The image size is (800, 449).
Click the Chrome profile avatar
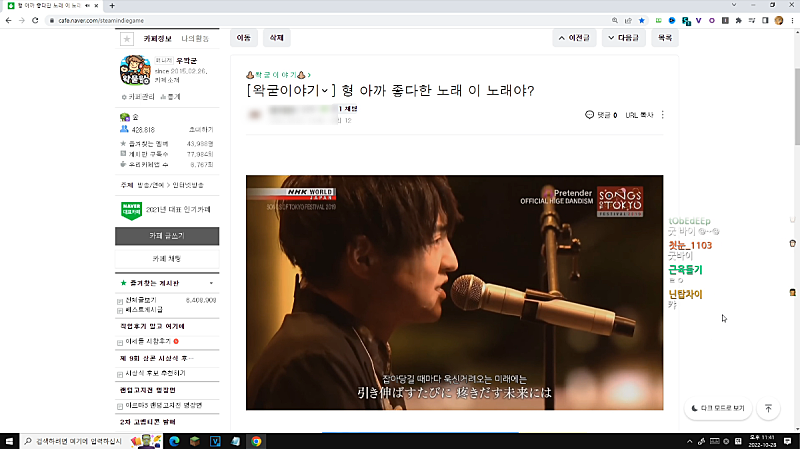[779, 20]
